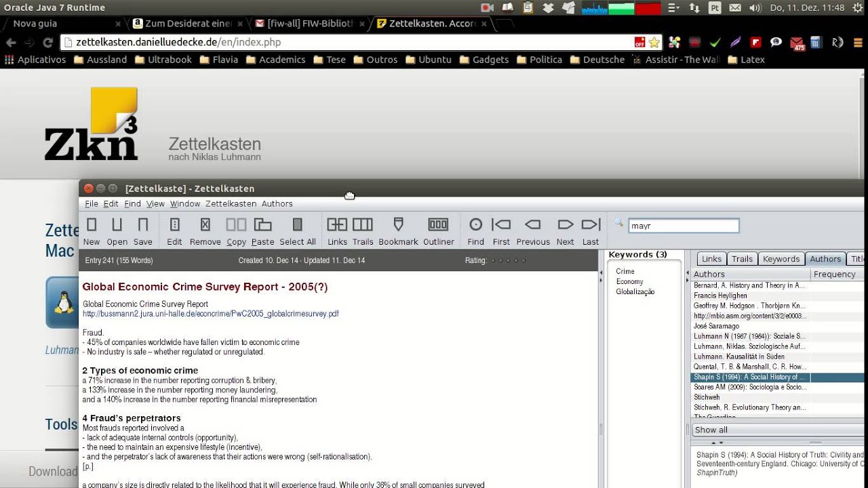Click the Outliner toolbar icon
The height and width of the screenshot is (488, 868).
438,224
